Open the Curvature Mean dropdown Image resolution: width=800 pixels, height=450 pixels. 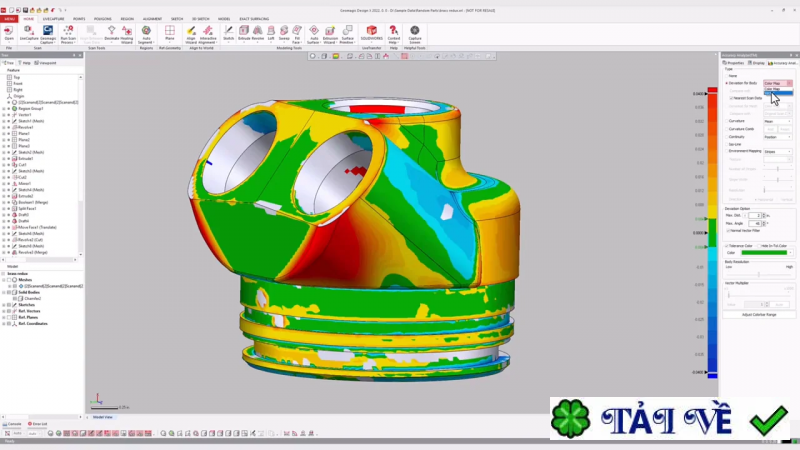coord(778,121)
